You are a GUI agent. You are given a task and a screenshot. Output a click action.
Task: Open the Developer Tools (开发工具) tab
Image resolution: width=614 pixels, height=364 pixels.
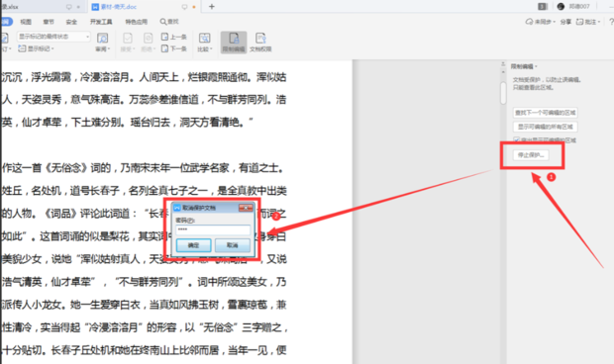click(x=101, y=22)
